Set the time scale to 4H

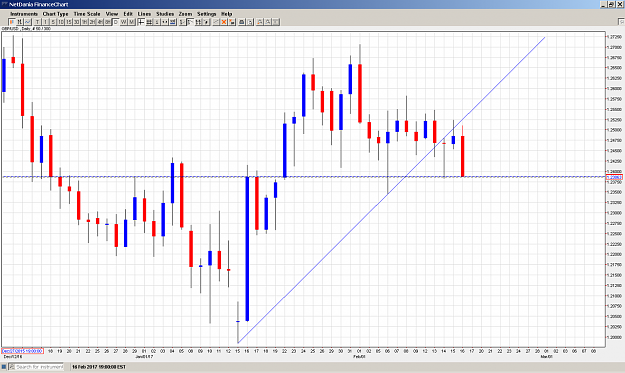[x=100, y=22]
